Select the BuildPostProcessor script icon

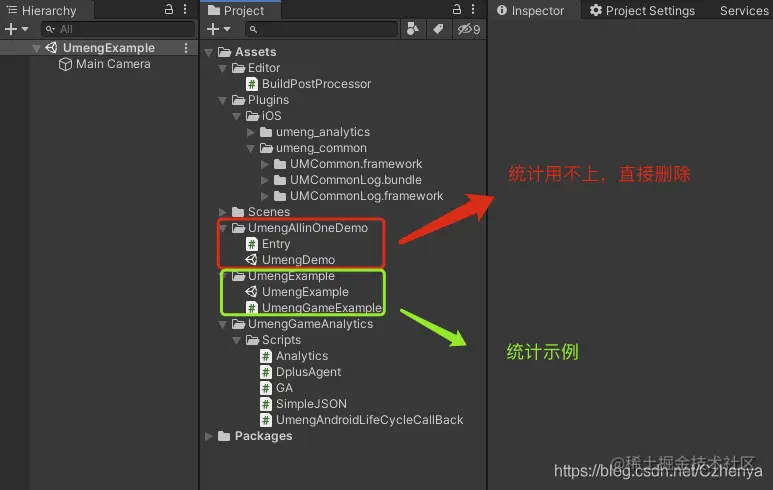pyautogui.click(x=252, y=84)
